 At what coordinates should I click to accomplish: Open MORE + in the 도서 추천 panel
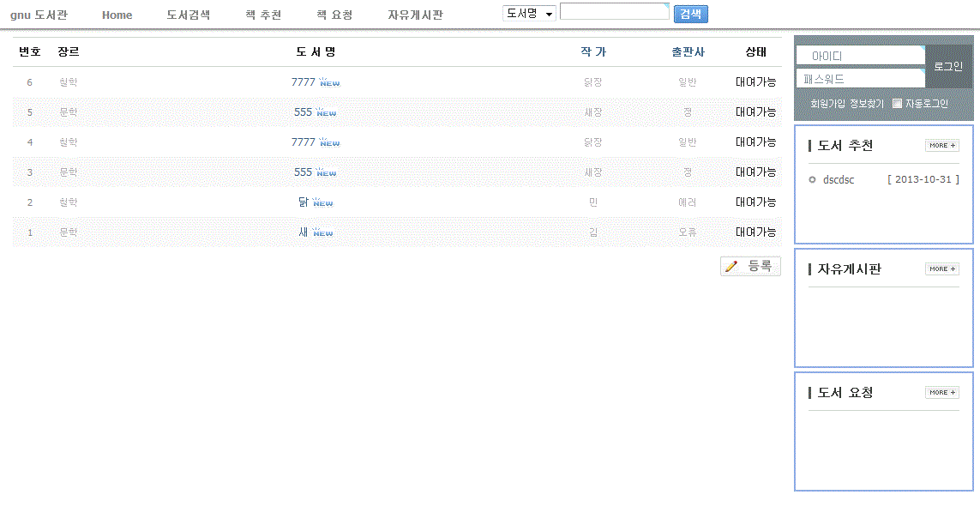tap(941, 145)
